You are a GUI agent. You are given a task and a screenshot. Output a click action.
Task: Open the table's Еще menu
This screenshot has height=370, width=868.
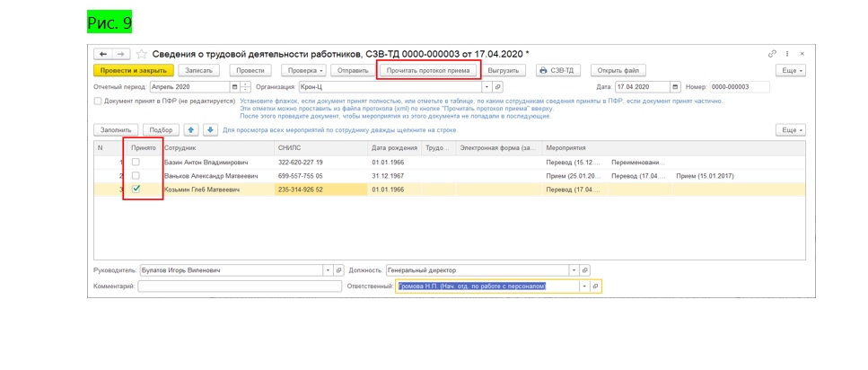coord(790,130)
